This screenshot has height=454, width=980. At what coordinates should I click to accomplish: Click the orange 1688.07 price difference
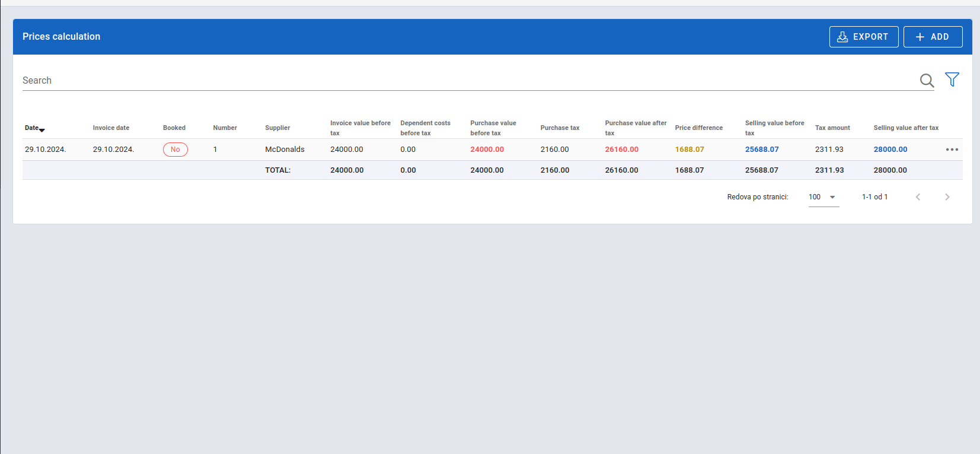(x=689, y=150)
